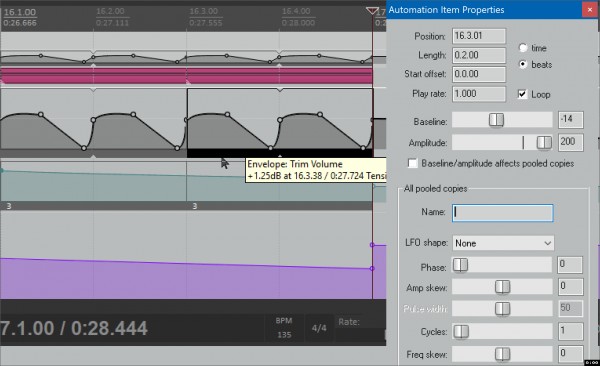Image resolution: width=600 pixels, height=366 pixels.
Task: Enable Baseline/amplitude affects pooled copies
Action: 412,163
